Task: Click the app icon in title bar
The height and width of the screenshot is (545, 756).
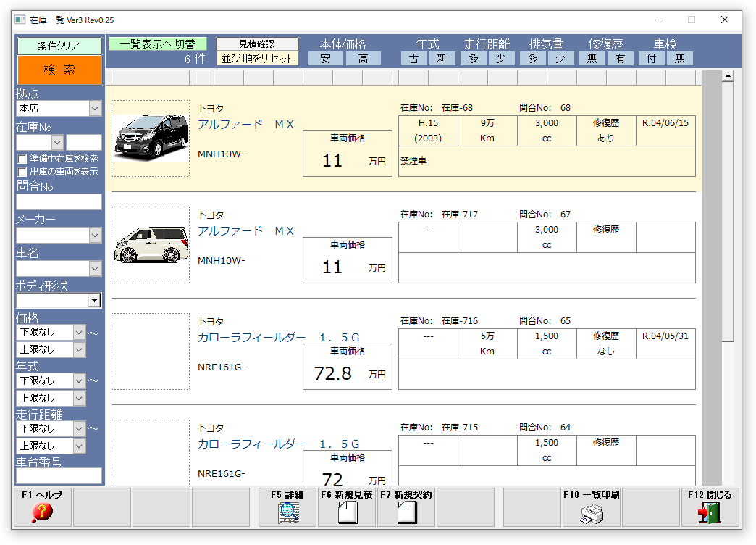Action: coord(20,20)
